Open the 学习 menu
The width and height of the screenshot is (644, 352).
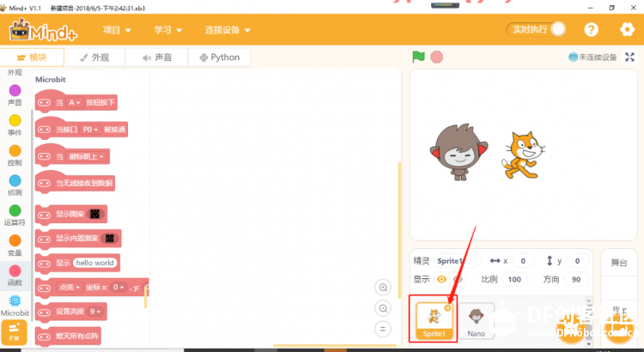pos(167,30)
